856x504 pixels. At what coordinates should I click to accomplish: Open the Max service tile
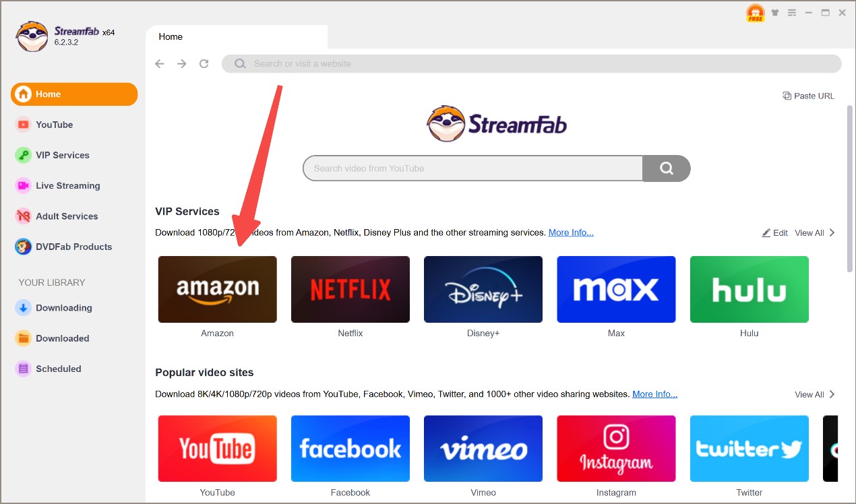tap(616, 289)
